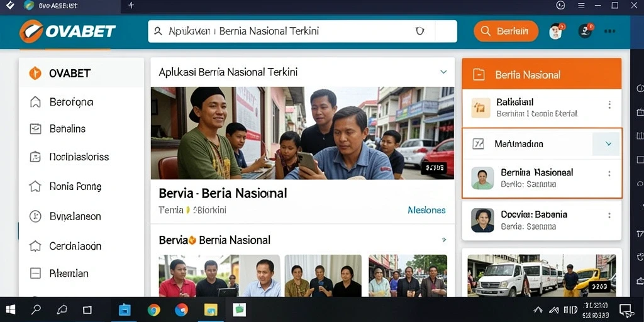Click orange folder icon beside Patkaianl
The image size is (644, 322).
point(480,108)
